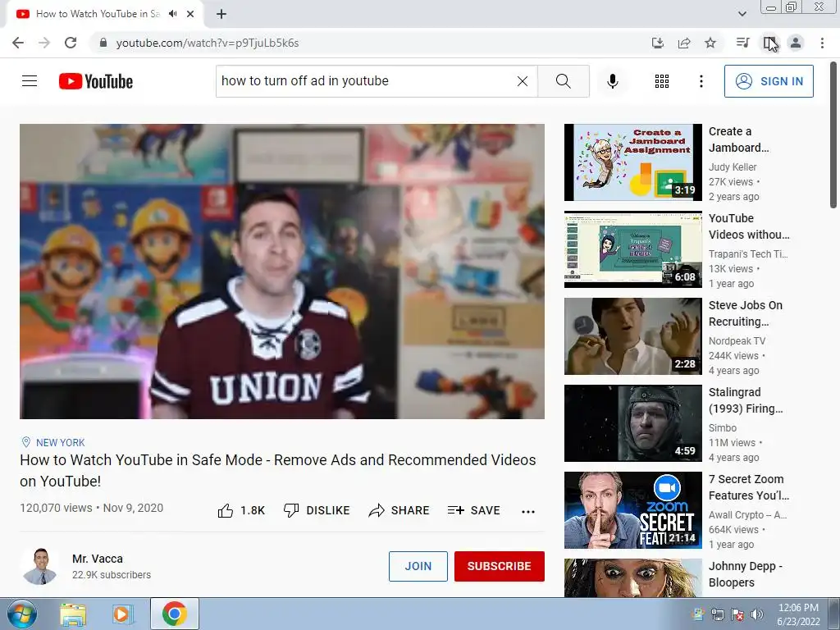Image resolution: width=840 pixels, height=630 pixels.
Task: Click the page vertical scrollbar
Action: pos(833,134)
